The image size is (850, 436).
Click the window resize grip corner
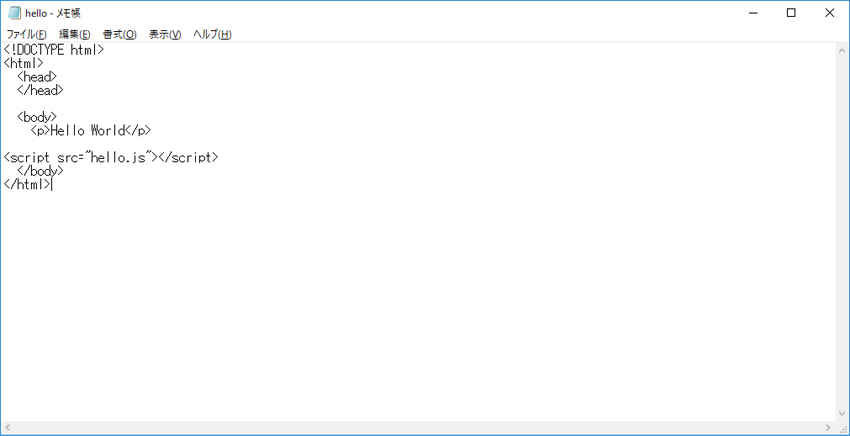(x=842, y=428)
